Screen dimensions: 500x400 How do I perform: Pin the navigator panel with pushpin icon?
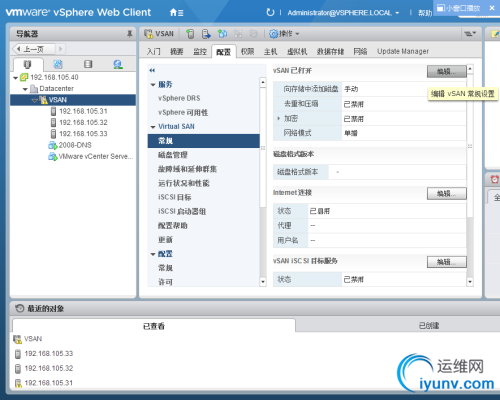[x=129, y=33]
